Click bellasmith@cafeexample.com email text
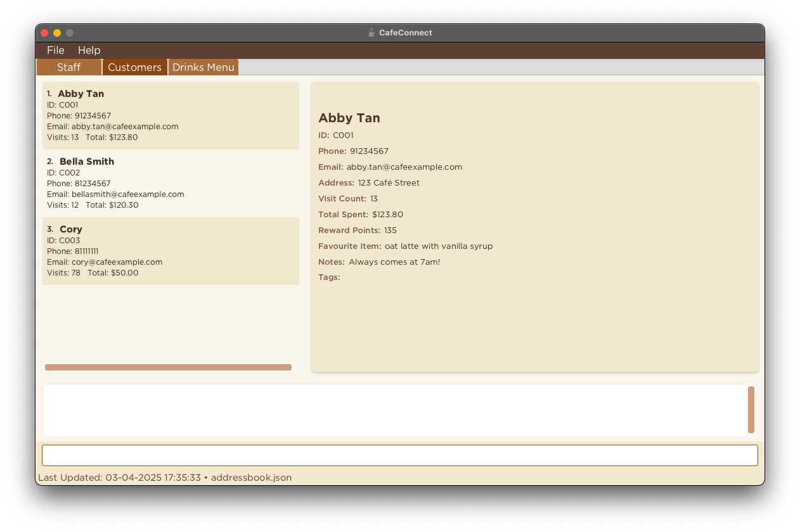This screenshot has width=800, height=532. [x=128, y=194]
